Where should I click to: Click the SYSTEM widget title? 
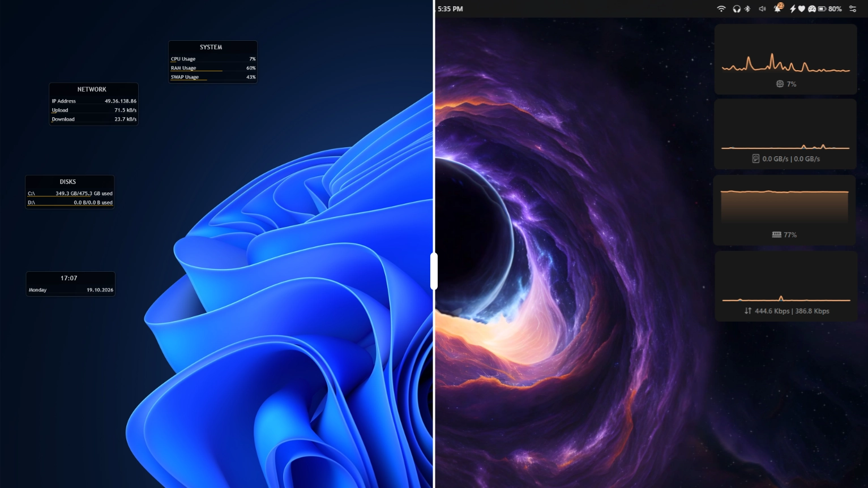[211, 48]
